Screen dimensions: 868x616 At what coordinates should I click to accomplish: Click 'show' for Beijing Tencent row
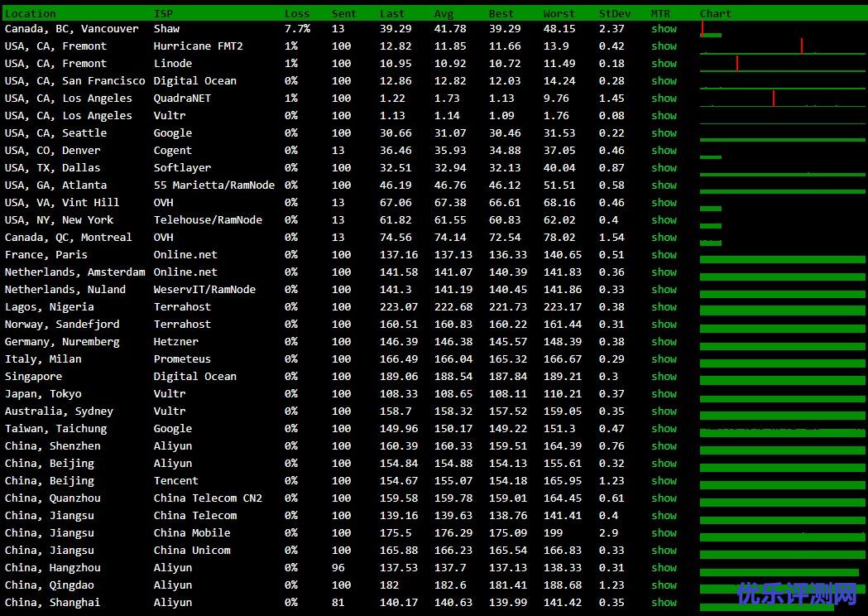[x=664, y=481]
